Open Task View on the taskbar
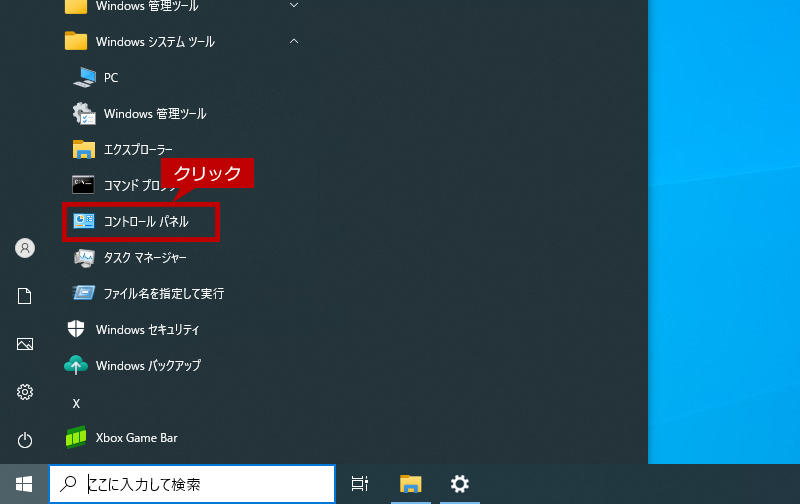Screen dimensions: 800x504 [360, 484]
